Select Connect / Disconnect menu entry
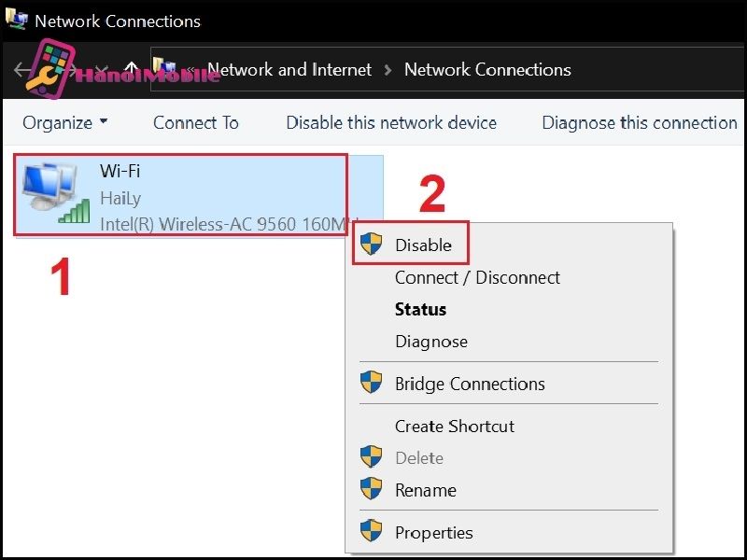Screen dimensions: 747x560 [x=477, y=277]
